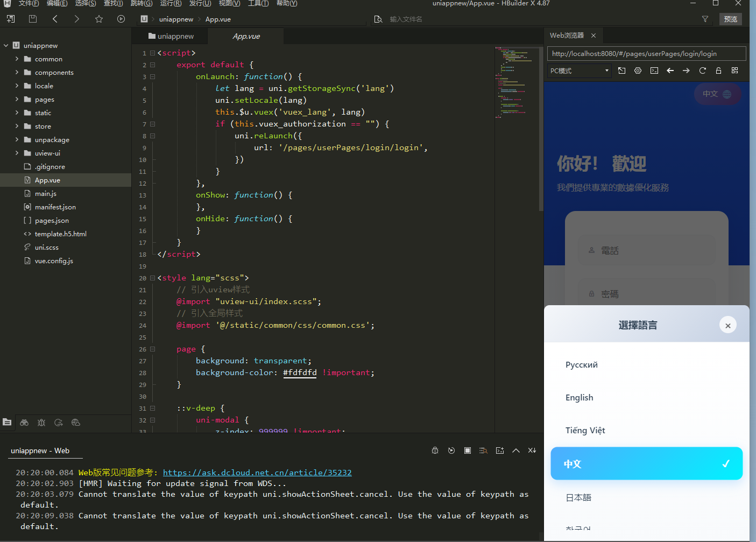Viewport: 756px width, 542px height.
Task: Click the save icon in top toolbar
Action: 33,19
